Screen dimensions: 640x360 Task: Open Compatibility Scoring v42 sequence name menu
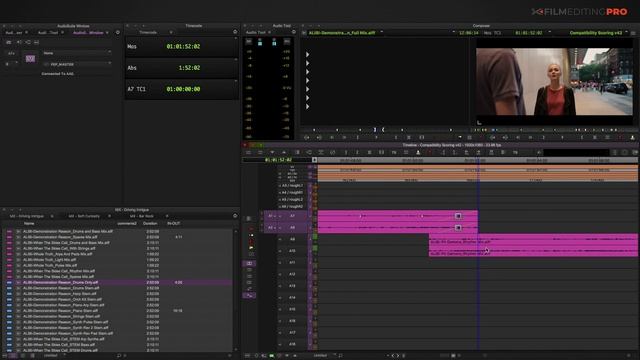click(596, 33)
